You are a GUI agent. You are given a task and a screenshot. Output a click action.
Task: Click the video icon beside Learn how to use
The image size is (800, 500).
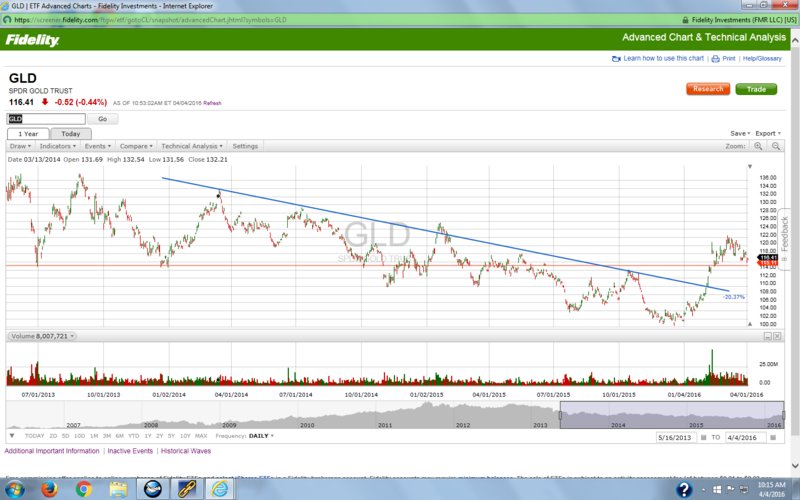coord(616,59)
